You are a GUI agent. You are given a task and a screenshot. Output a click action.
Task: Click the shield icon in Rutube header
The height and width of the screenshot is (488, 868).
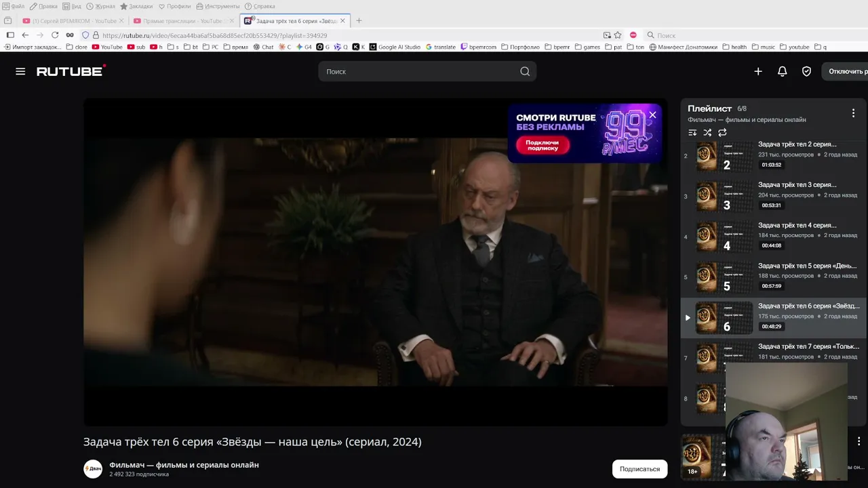[806, 71]
